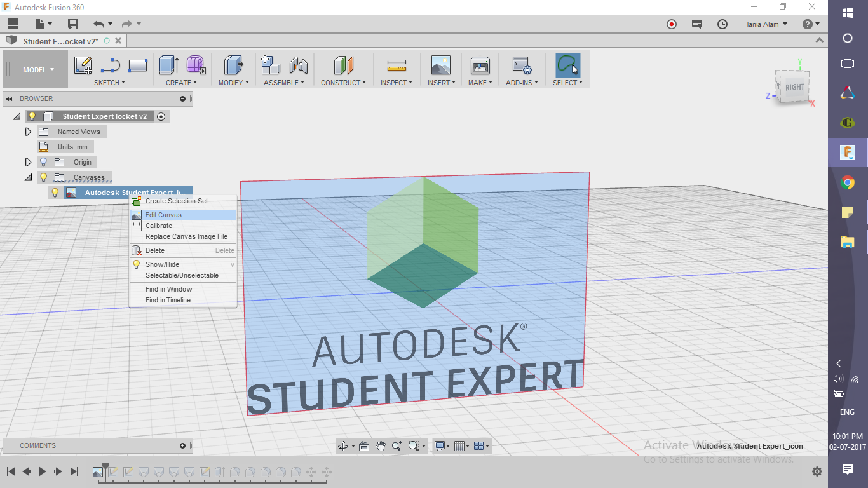Click the Select tool icon
Image resolution: width=868 pixels, height=488 pixels.
(x=567, y=65)
